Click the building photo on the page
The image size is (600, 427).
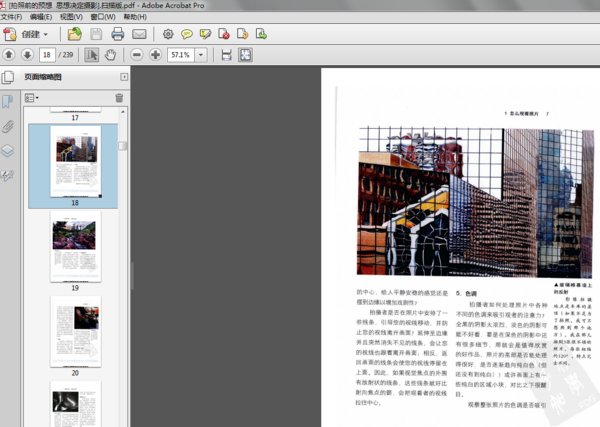[474, 202]
